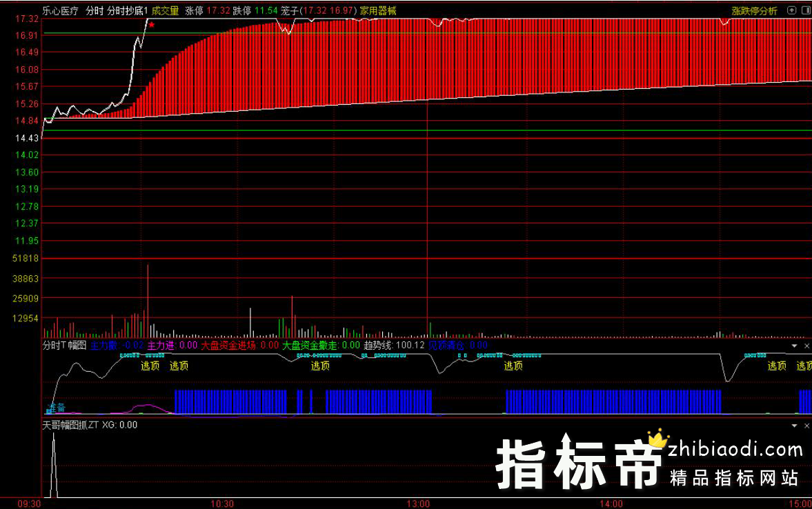
Task: Close the 天哥幅图抓ZT indicator panel
Action: tap(806, 426)
